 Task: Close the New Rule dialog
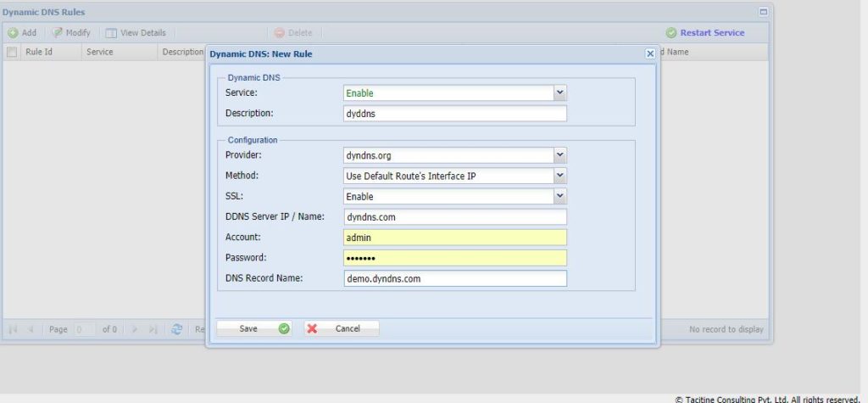point(650,53)
